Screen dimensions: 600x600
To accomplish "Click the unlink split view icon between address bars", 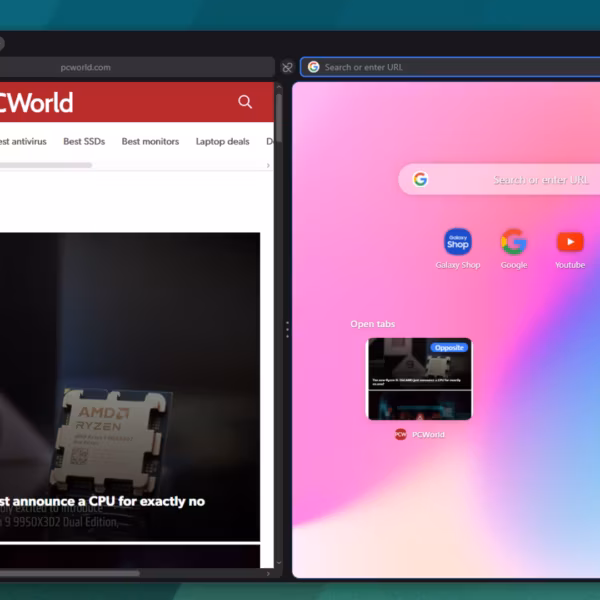I will click(x=287, y=67).
